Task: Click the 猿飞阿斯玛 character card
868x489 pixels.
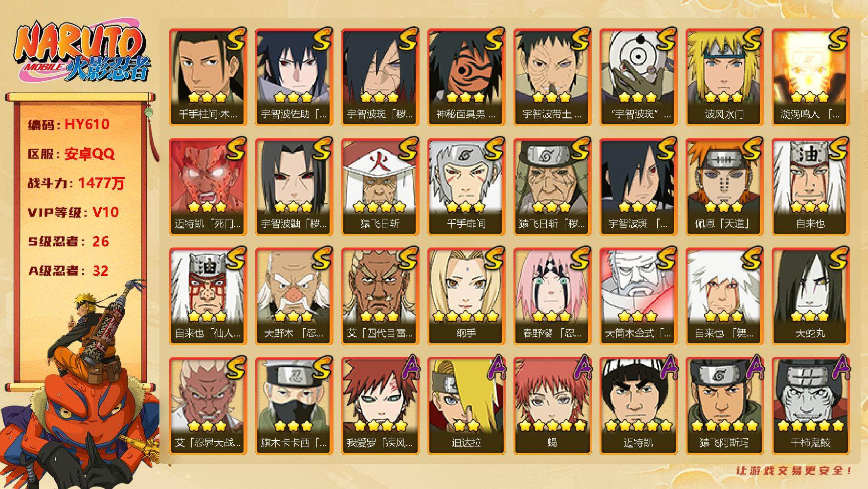Action: (x=724, y=405)
